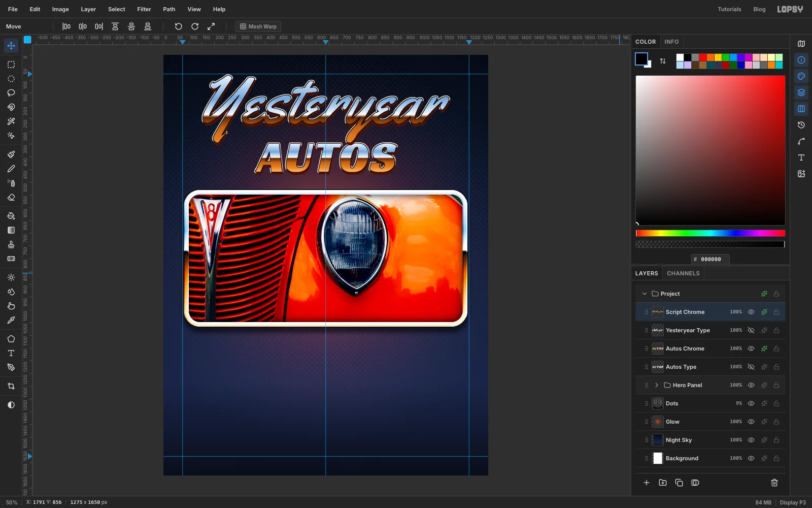Show the Autos Type layer
The height and width of the screenshot is (508, 812).
[x=751, y=367]
